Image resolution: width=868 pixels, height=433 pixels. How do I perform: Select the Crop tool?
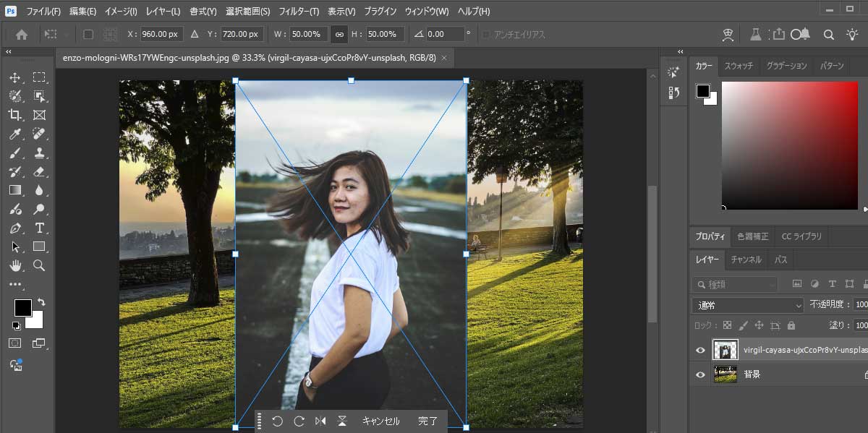[14, 115]
